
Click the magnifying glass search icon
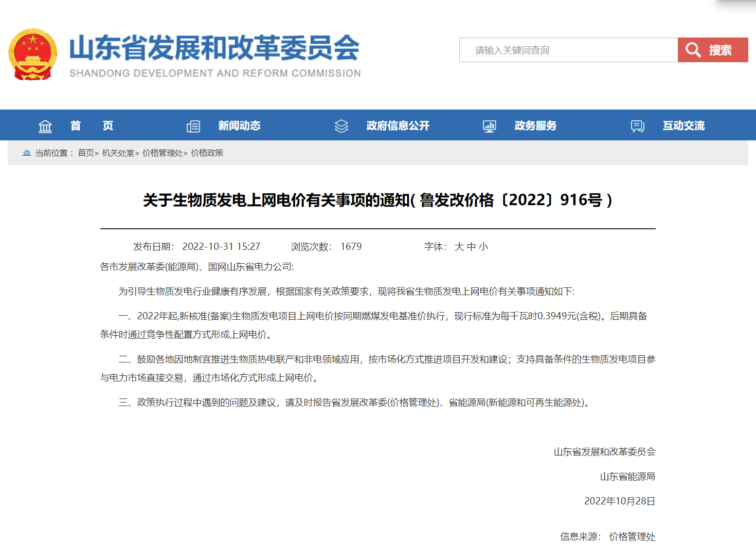[x=693, y=50]
